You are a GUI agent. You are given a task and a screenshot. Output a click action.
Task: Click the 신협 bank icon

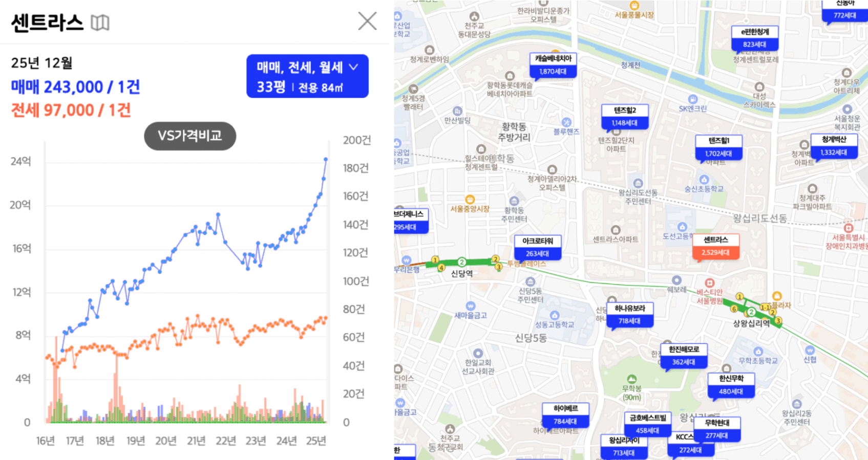[x=810, y=351]
